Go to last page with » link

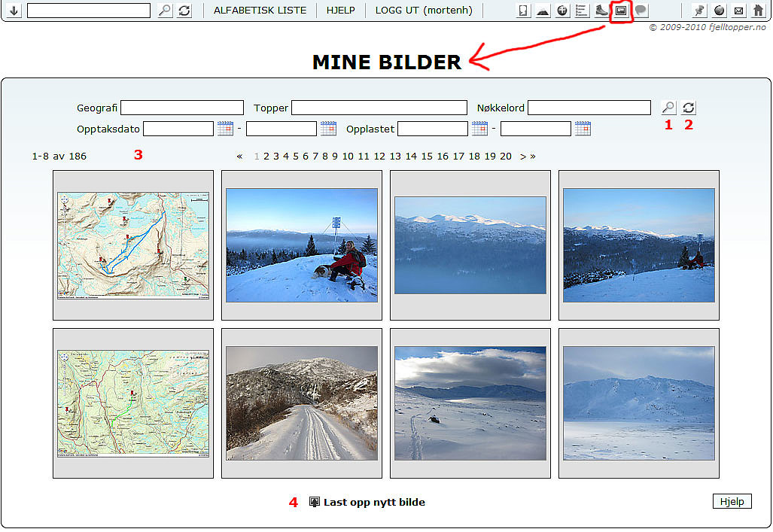[533, 157]
